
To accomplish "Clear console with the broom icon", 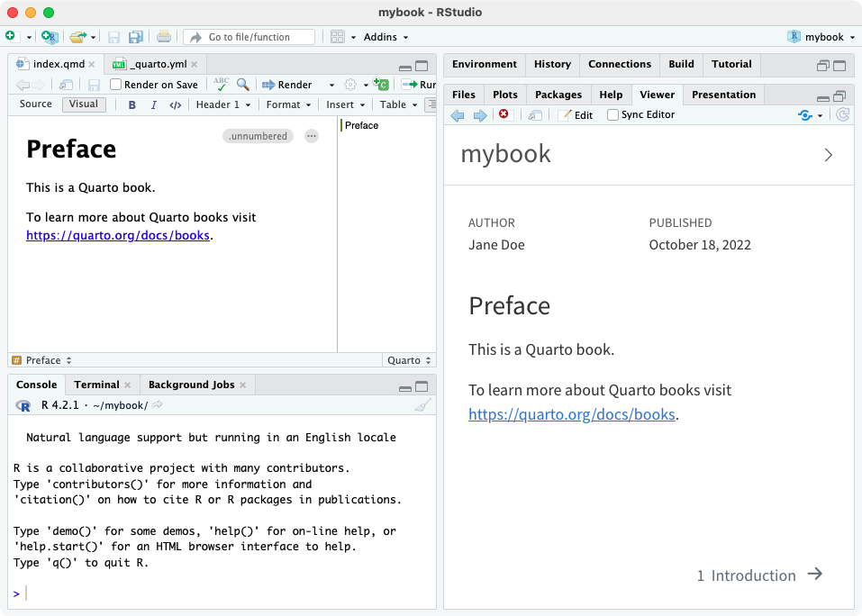I will (423, 406).
